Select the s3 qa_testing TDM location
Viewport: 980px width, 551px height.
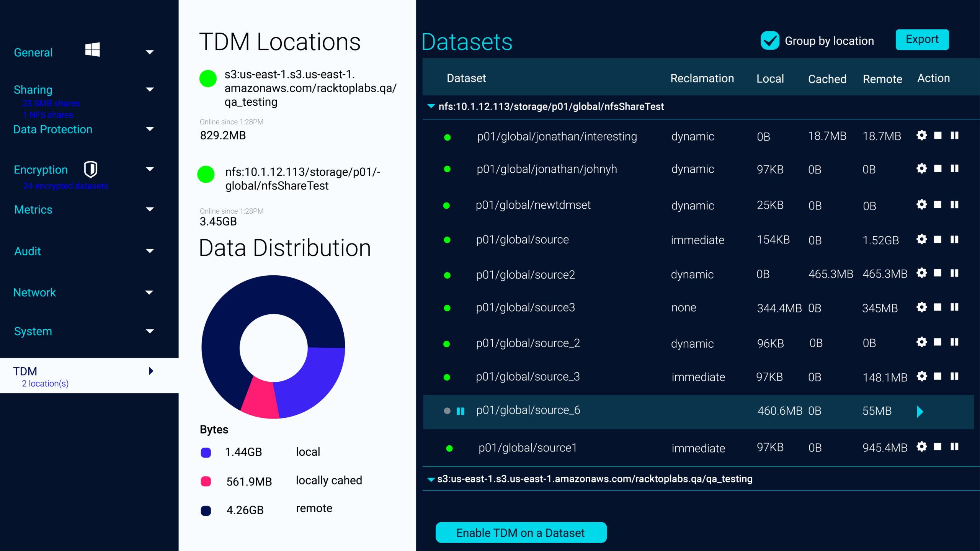[310, 88]
